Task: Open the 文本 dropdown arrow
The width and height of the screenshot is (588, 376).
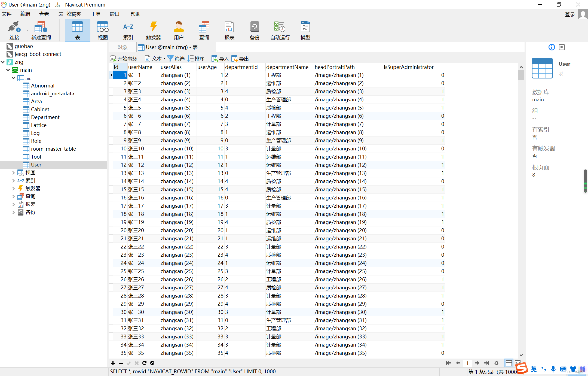Action: (x=164, y=59)
